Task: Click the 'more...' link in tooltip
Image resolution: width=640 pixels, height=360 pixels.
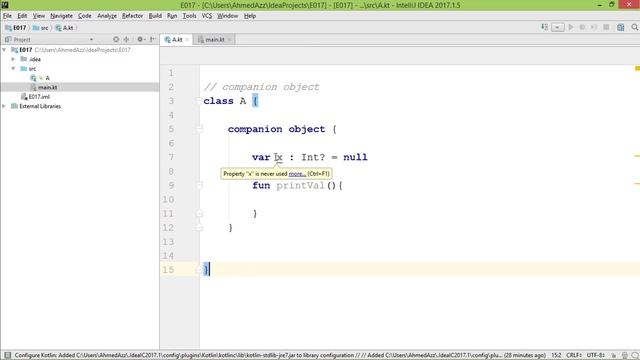Action: click(297, 174)
